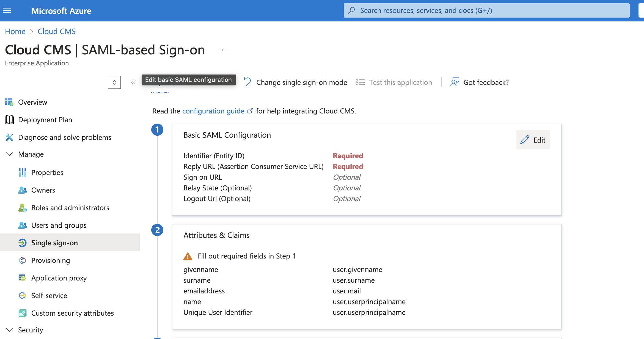Click the search magnifier icon

click(351, 10)
